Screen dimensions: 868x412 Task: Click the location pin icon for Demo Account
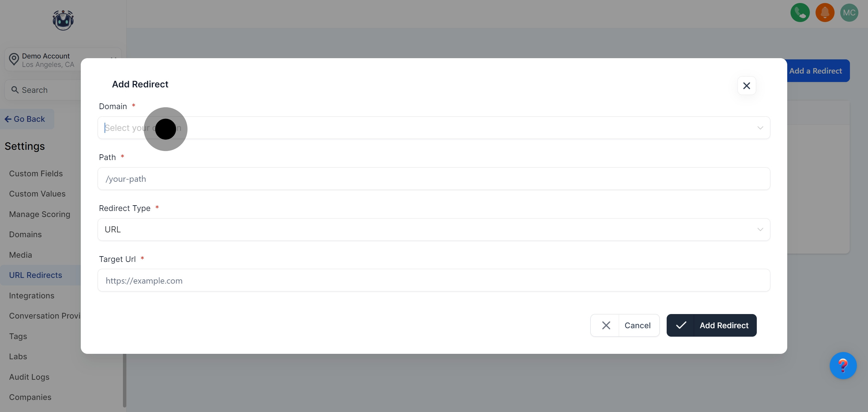coord(14,59)
